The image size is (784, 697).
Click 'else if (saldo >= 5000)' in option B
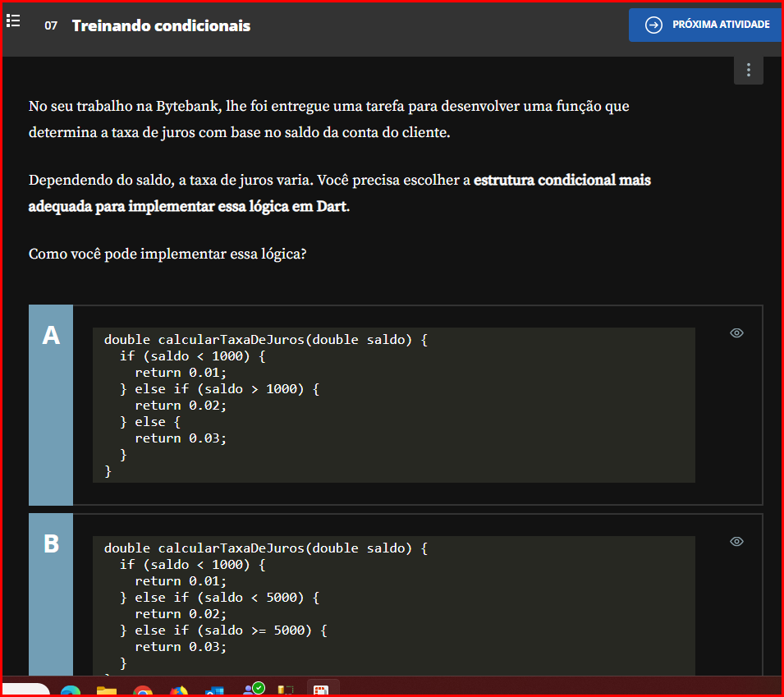pos(223,630)
